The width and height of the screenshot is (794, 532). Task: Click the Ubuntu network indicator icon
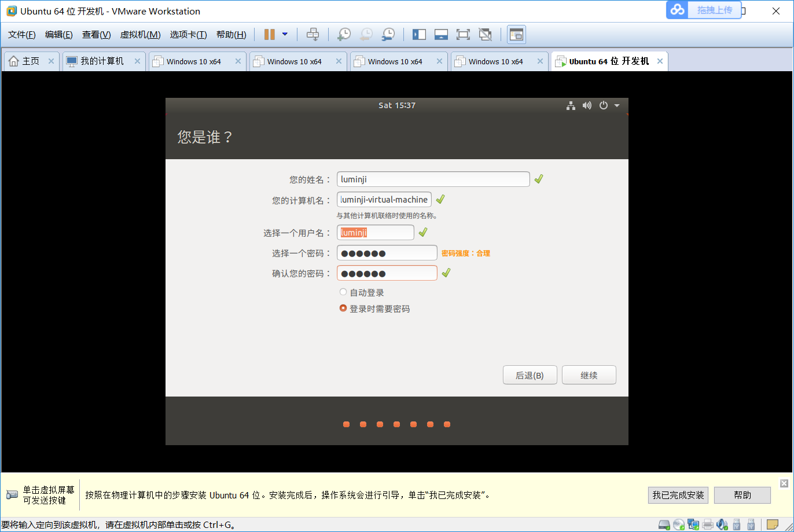pyautogui.click(x=571, y=105)
